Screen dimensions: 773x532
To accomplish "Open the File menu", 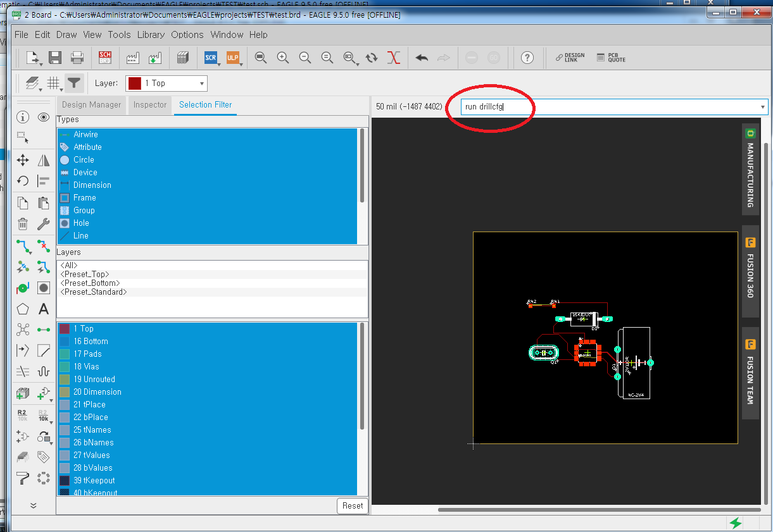I will (21, 35).
